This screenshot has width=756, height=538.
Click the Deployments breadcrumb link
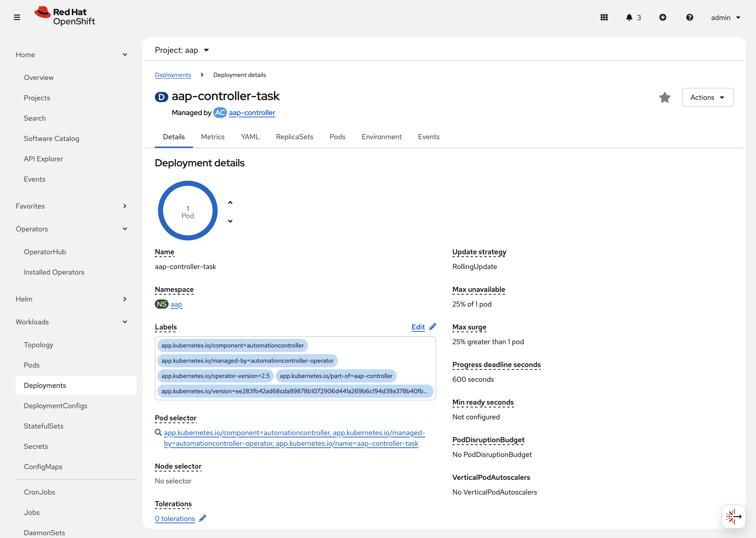tap(173, 75)
